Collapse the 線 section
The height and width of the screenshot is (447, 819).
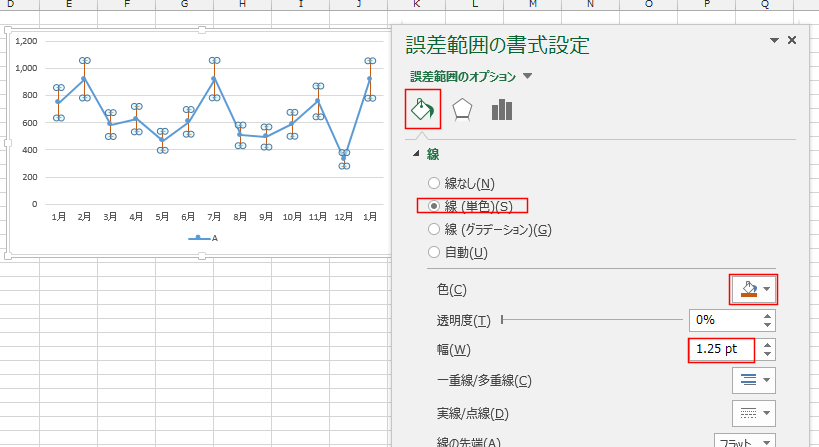coord(416,154)
